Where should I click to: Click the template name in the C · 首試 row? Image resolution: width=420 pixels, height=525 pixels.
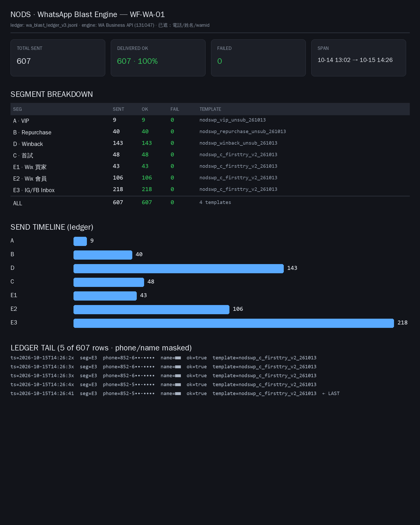pos(238,155)
